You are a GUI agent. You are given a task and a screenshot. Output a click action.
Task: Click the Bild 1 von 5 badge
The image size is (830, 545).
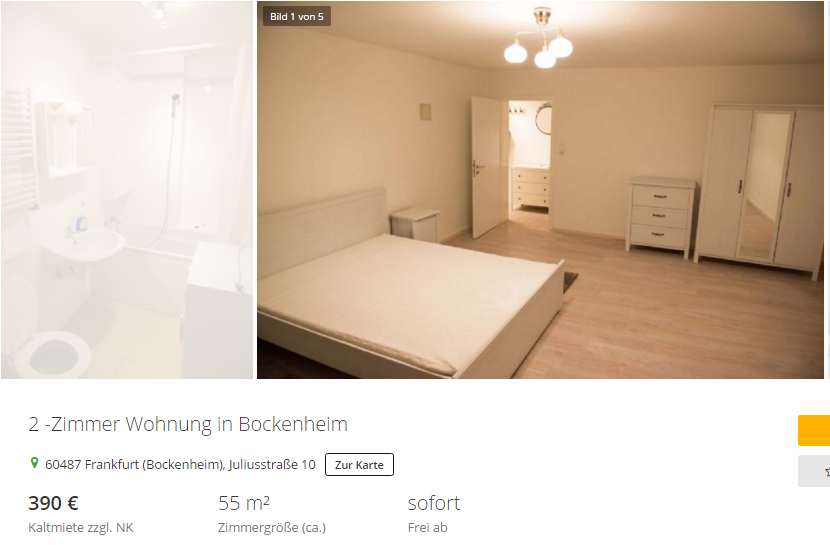click(x=296, y=16)
